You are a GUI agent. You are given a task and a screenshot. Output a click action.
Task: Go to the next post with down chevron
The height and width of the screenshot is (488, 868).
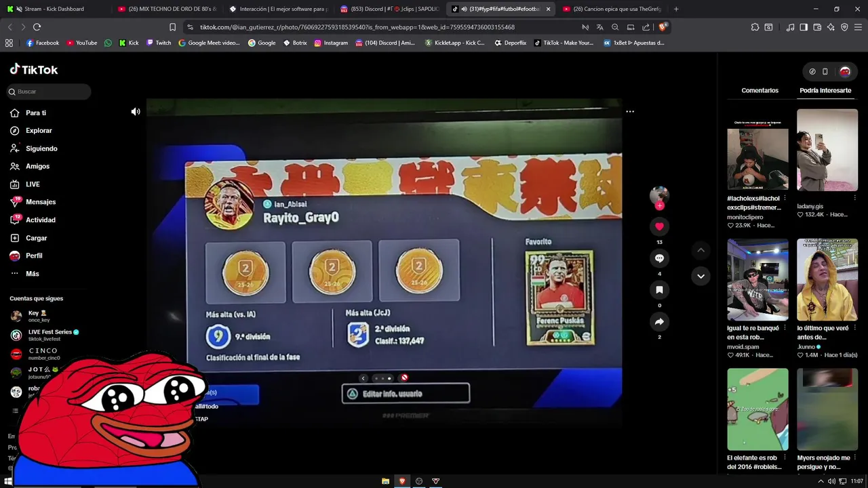point(701,276)
